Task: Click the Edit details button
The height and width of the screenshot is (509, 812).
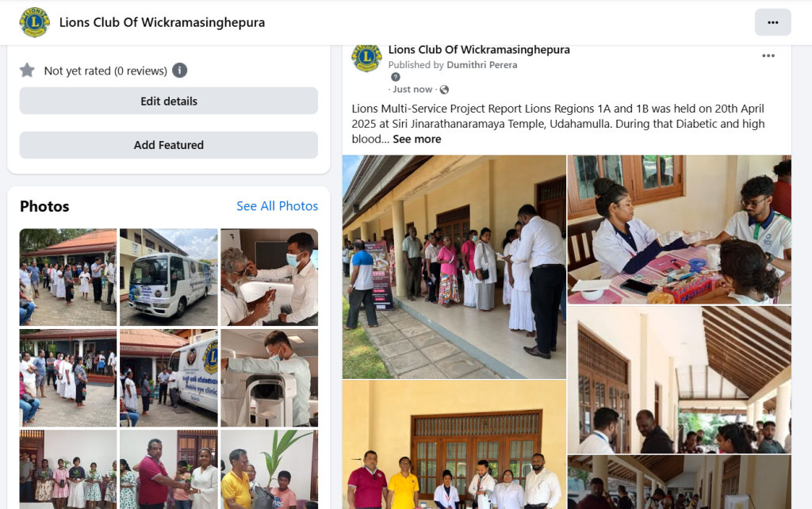Action: coord(169,101)
